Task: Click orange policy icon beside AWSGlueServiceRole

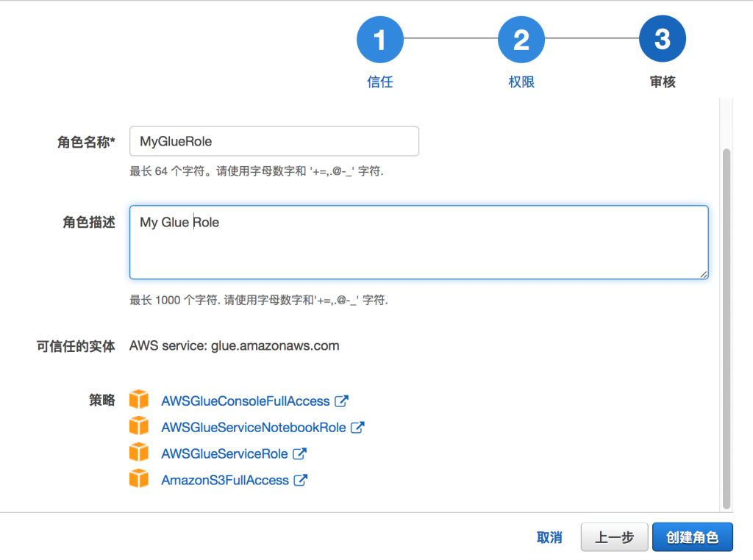Action: 139,453
